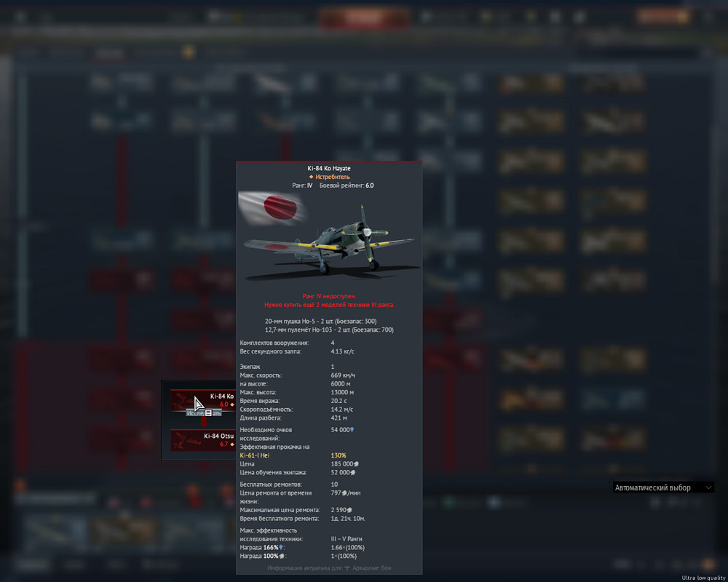Click the Japanese flag in the tooltip
Image resolution: width=728 pixels, height=582 pixels.
274,209
